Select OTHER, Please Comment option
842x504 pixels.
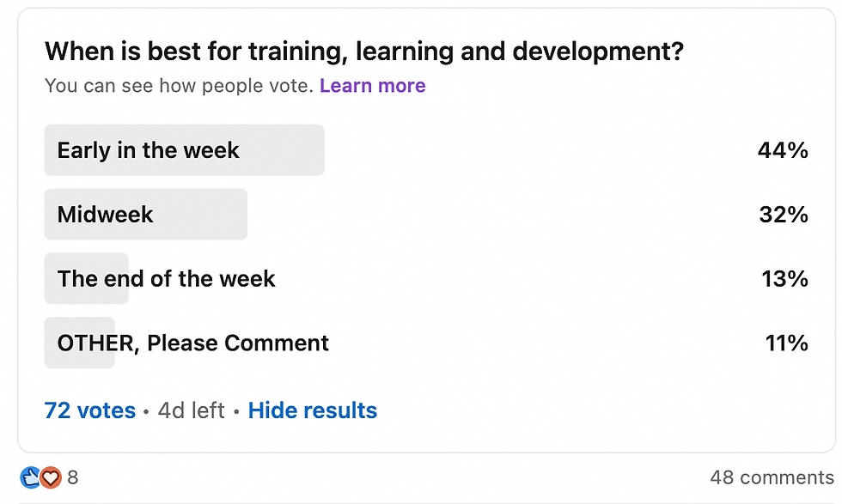tap(192, 343)
